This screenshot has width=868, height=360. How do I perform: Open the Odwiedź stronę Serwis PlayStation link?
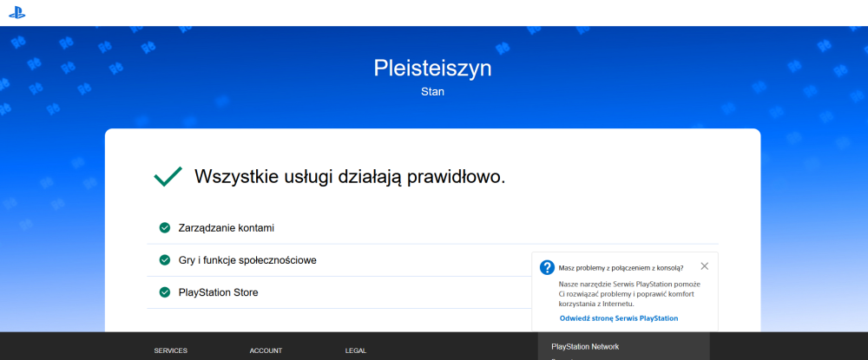[618, 318]
